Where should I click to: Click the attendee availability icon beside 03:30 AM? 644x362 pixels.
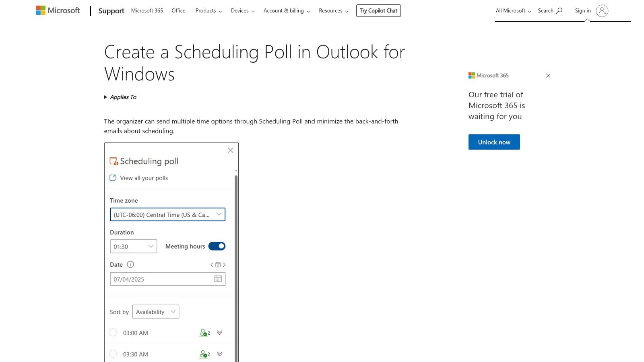(x=204, y=354)
